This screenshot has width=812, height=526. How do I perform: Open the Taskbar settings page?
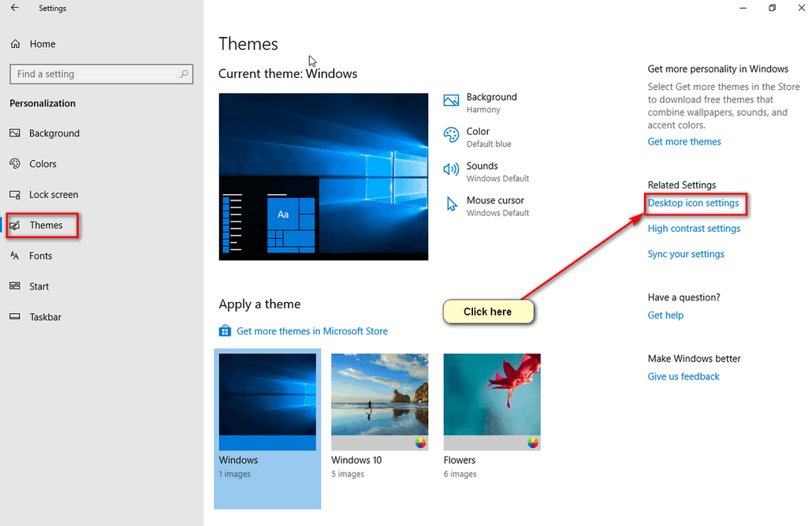click(45, 317)
